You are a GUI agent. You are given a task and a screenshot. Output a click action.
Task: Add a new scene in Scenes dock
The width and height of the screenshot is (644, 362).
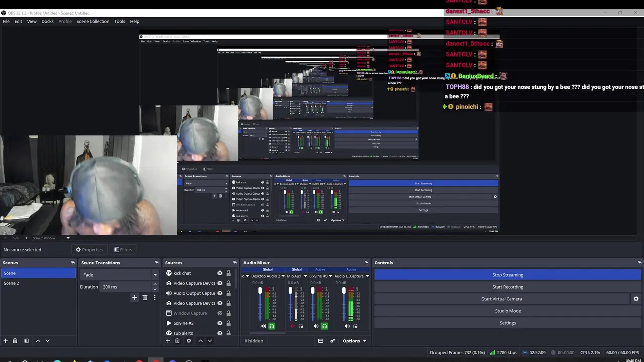[x=6, y=341]
